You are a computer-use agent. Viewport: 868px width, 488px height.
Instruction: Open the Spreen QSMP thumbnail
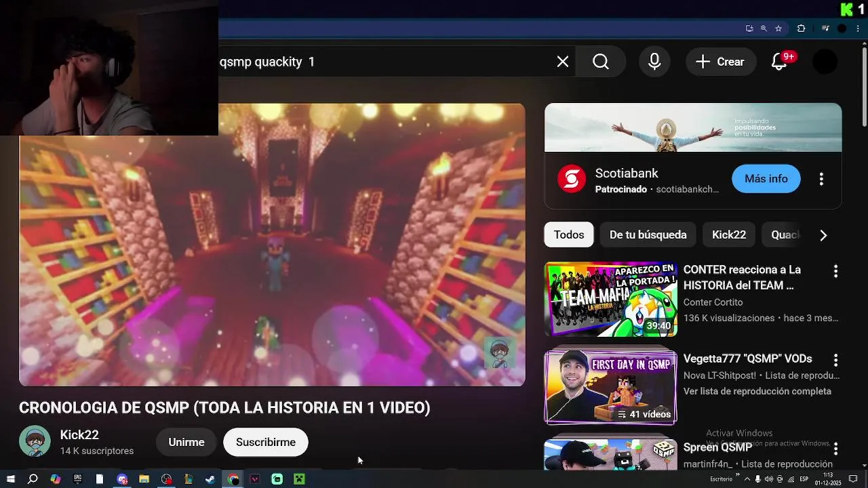point(611,455)
